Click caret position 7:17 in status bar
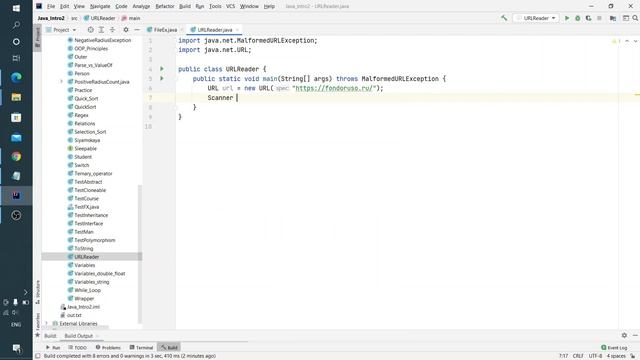The height and width of the screenshot is (360, 640). pos(563,356)
